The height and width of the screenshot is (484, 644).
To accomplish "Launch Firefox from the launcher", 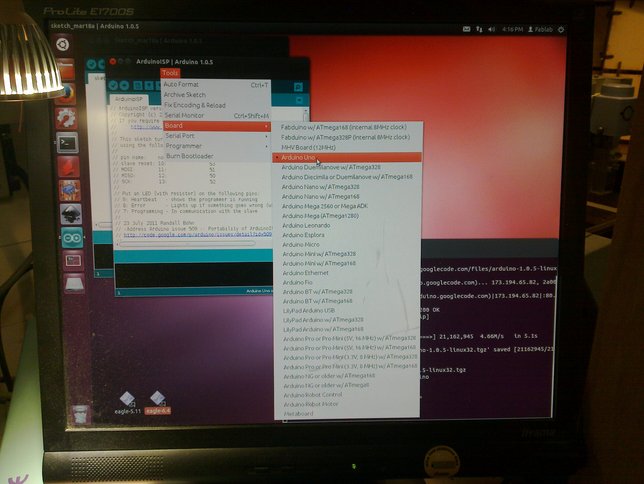I will [67, 94].
